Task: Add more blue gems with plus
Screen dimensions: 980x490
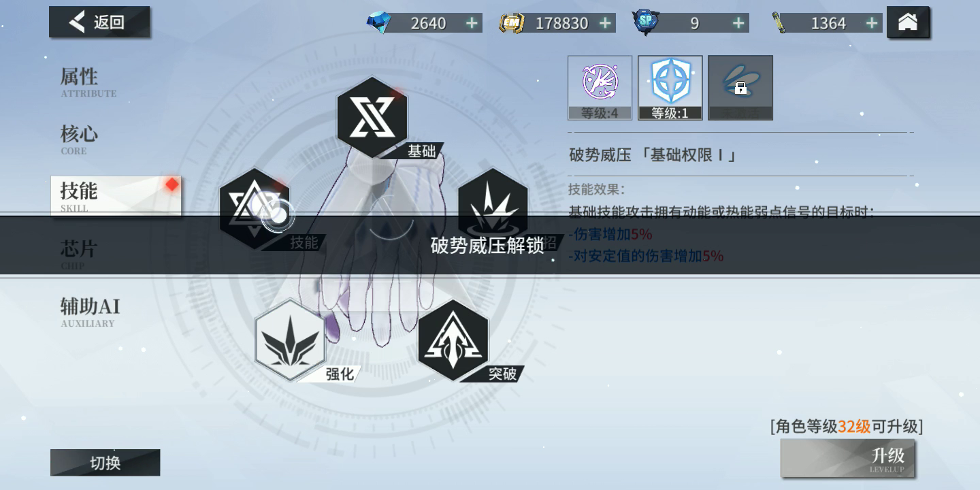Action: click(472, 23)
